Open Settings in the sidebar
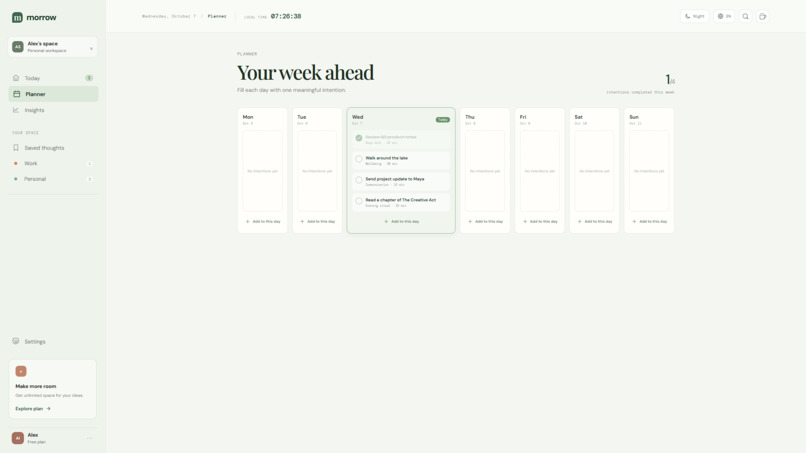 pos(53,341)
